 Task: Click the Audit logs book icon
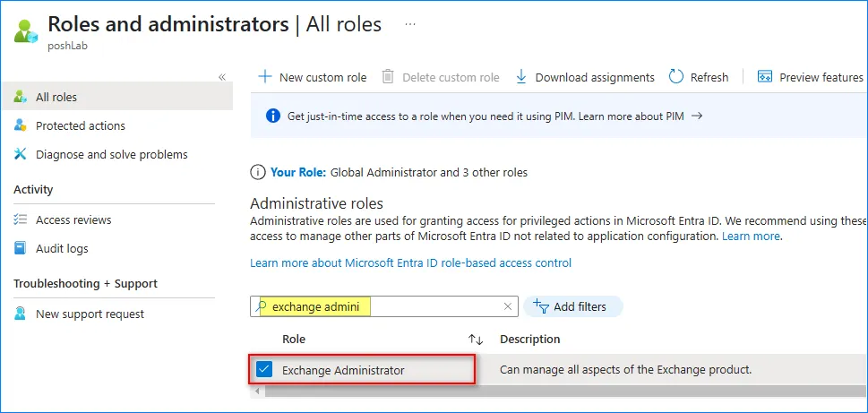tap(21, 248)
